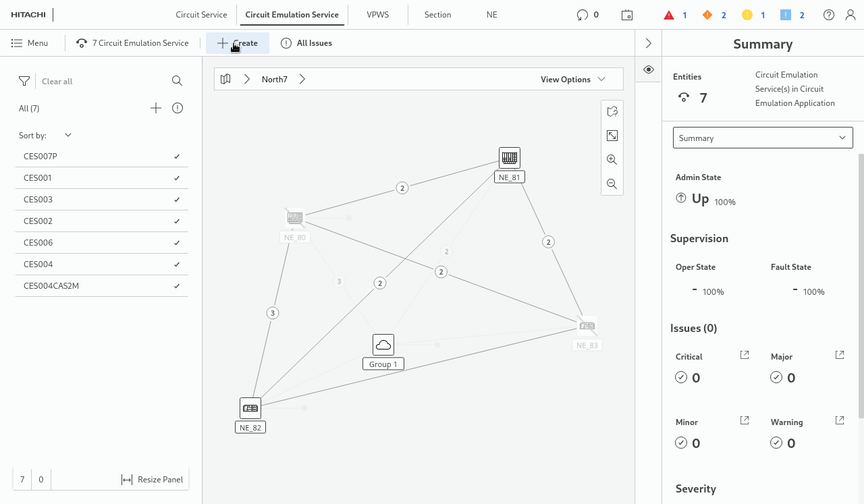Open the user profile icon
864x504 pixels.
click(850, 15)
